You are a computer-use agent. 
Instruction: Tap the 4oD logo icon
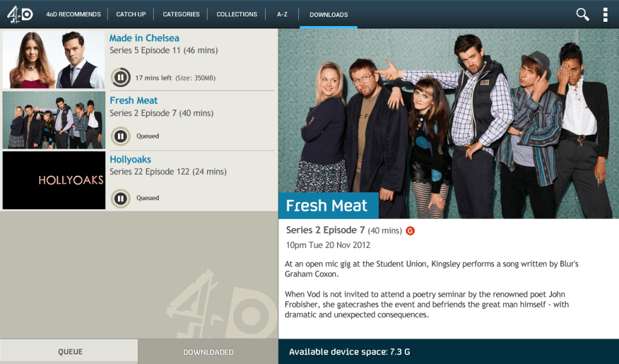point(20,15)
